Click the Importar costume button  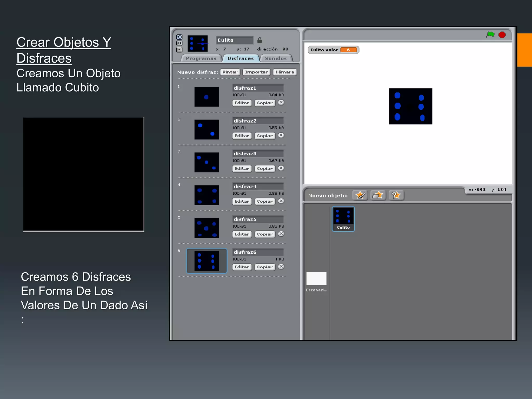[x=256, y=72]
